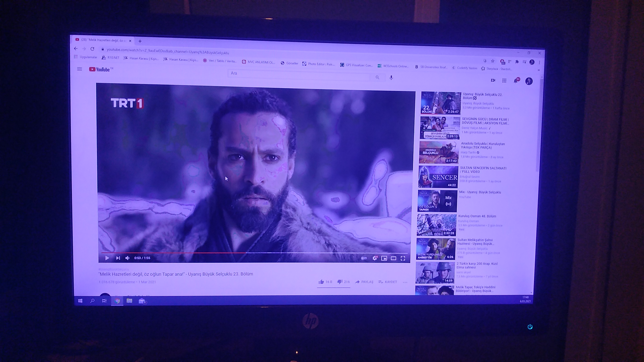644x362 pixels.
Task: Play the paused video
Action: [x=107, y=258]
